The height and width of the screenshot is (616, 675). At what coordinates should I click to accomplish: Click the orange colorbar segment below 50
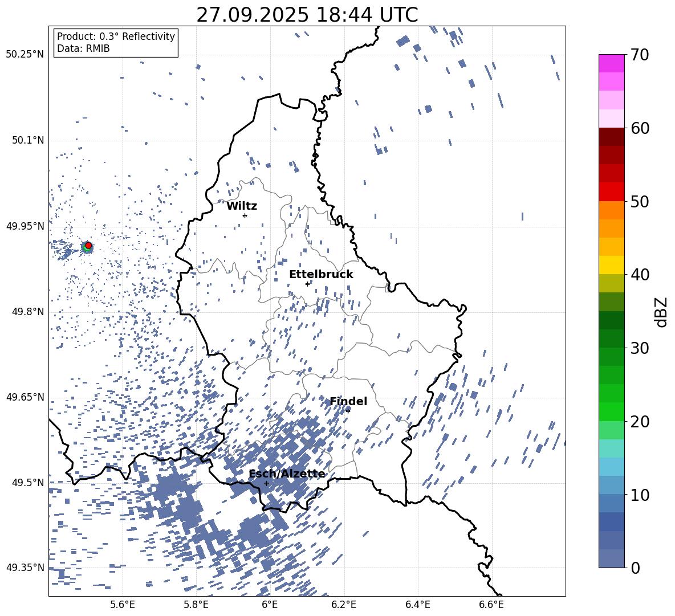611,210
